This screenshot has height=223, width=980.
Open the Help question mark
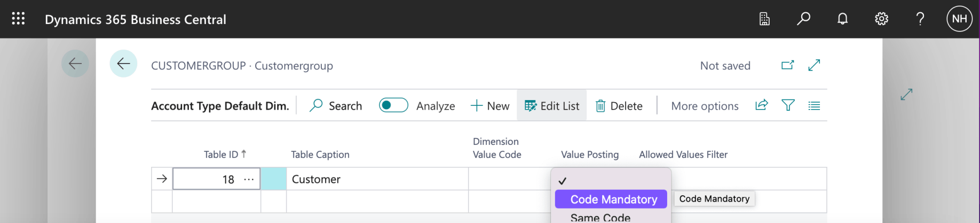coord(920,19)
